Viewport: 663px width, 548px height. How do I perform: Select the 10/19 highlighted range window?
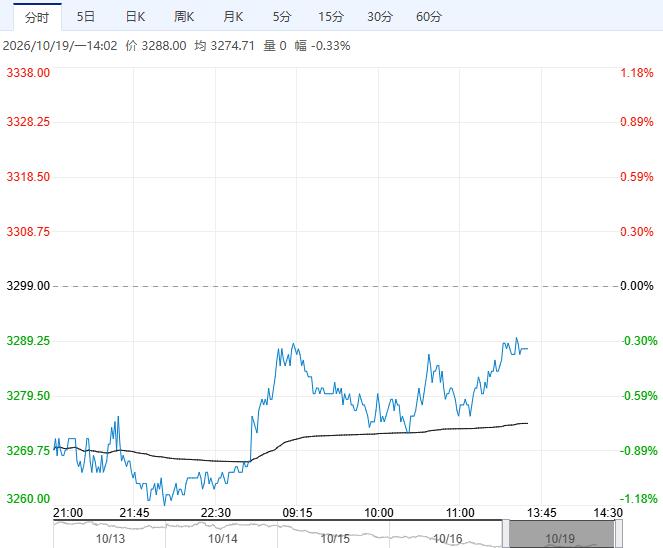562,534
